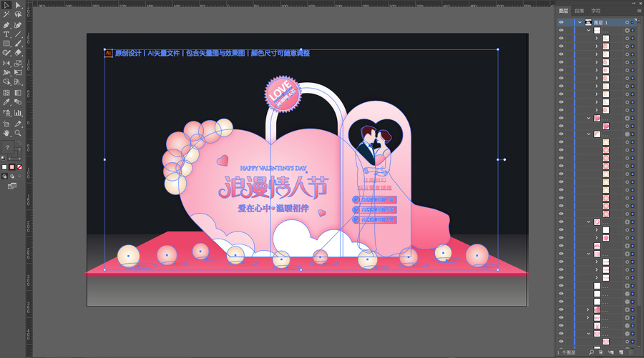This screenshot has width=644, height=358.
Task: Hide 图层 1 using its eye icon
Action: click(x=561, y=23)
